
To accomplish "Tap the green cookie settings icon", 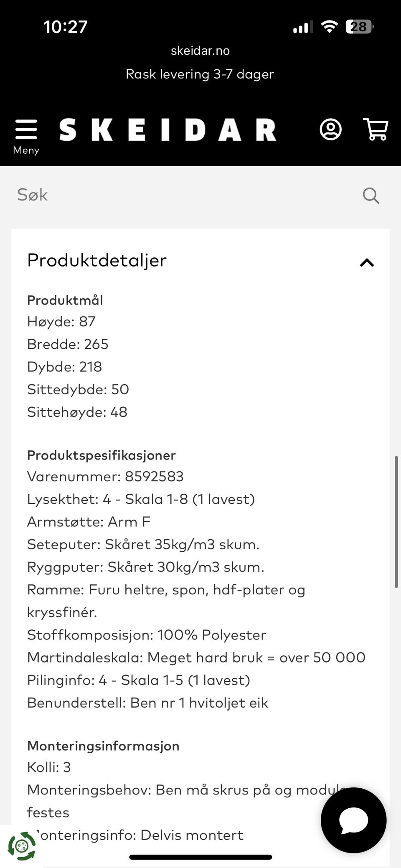I will 22,846.
